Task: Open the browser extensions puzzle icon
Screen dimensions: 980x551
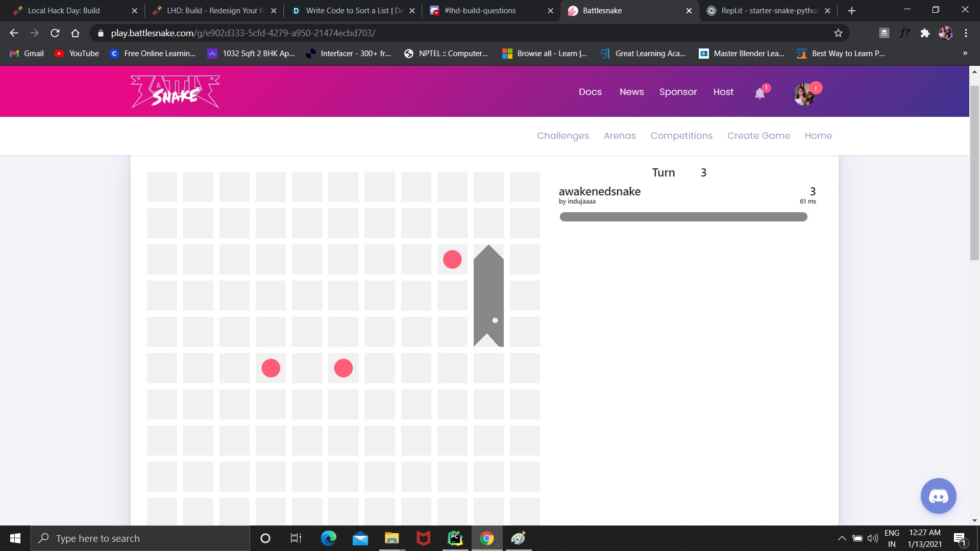Action: click(925, 33)
